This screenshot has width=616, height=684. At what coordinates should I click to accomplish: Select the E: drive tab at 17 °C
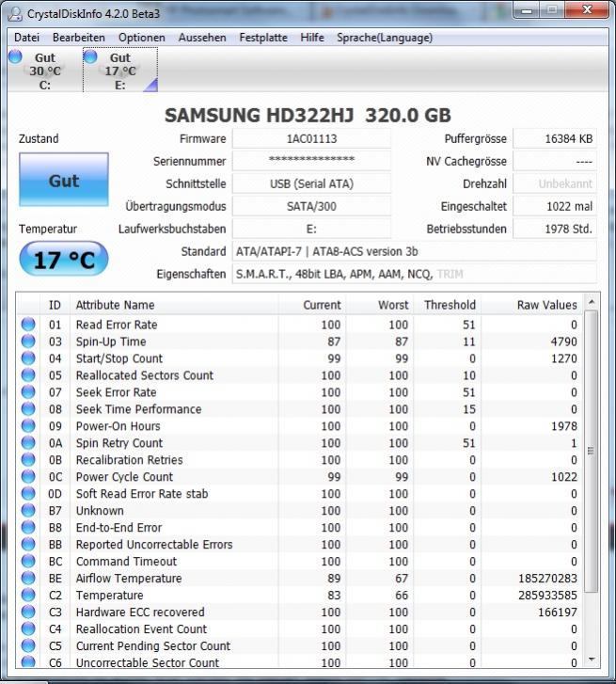click(x=120, y=71)
